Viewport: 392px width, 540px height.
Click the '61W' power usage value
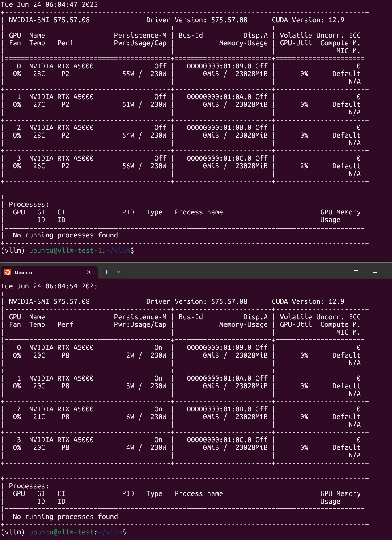point(128,104)
